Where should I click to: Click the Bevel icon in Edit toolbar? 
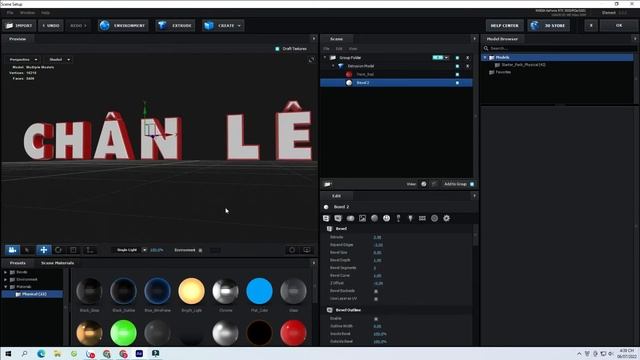(x=326, y=218)
